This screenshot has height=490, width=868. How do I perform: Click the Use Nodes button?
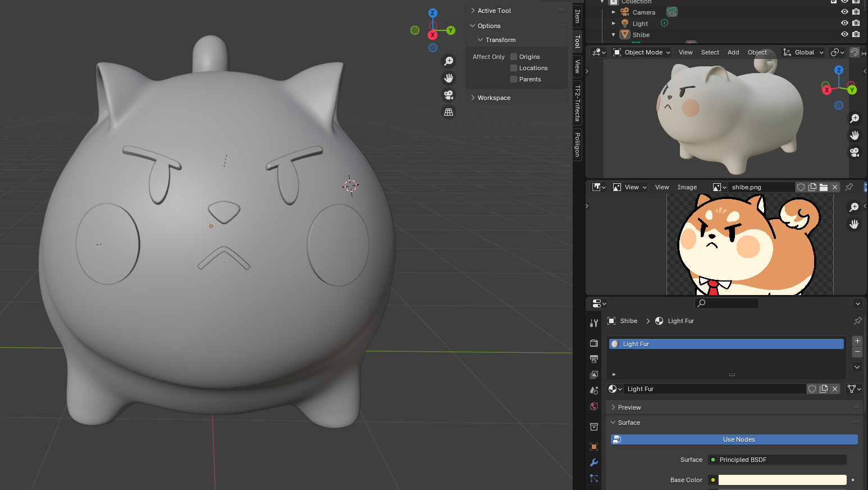(734, 439)
